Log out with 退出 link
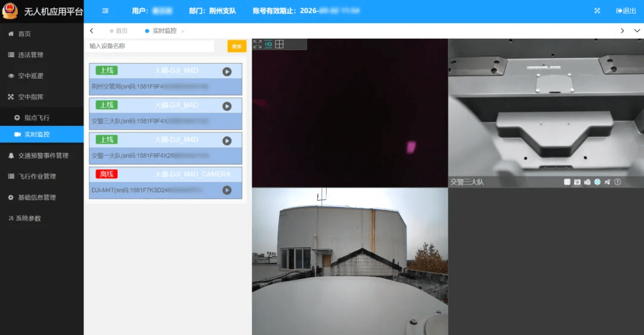Viewport: 644px width, 335px height. pos(626,11)
